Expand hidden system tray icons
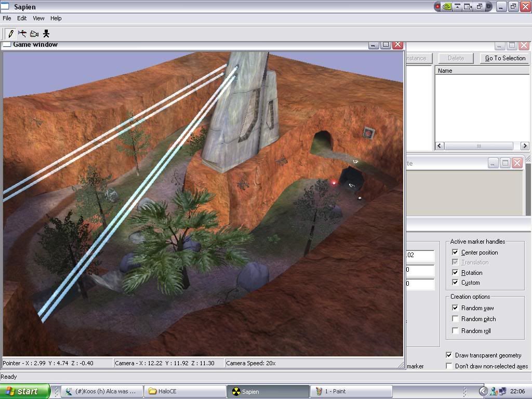This screenshot has height=399, width=532. (x=483, y=391)
